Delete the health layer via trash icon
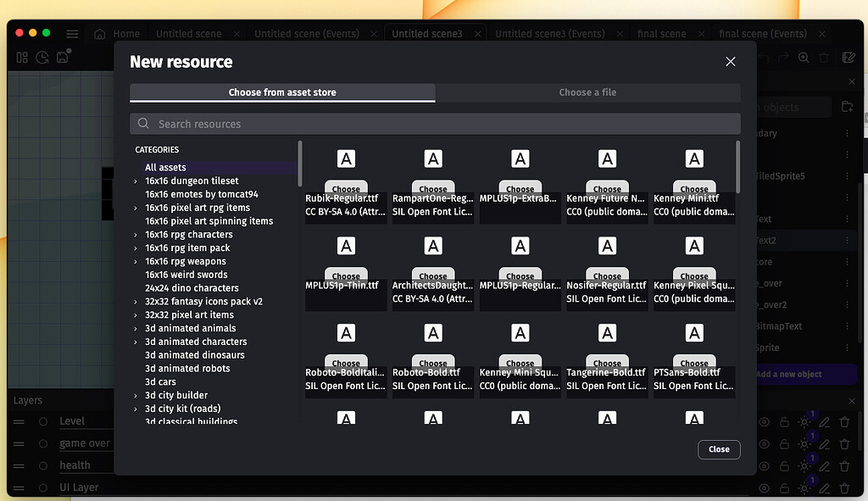This screenshot has width=868, height=501. pos(844,466)
